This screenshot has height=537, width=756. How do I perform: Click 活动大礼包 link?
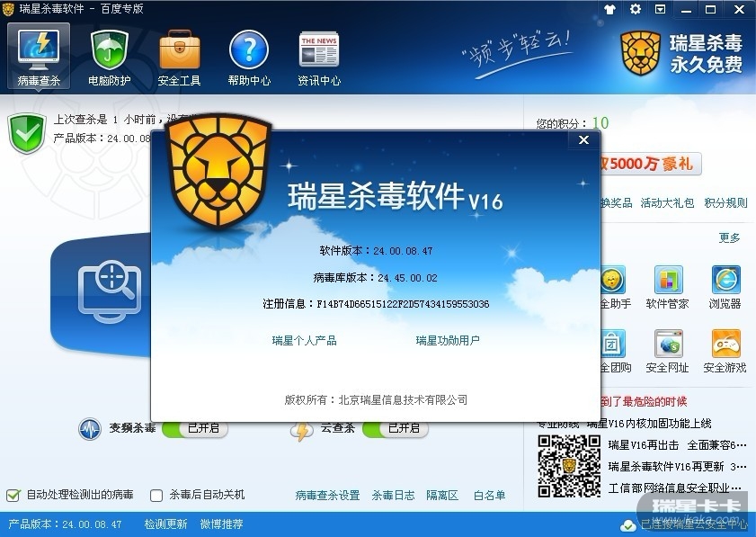[x=667, y=203]
